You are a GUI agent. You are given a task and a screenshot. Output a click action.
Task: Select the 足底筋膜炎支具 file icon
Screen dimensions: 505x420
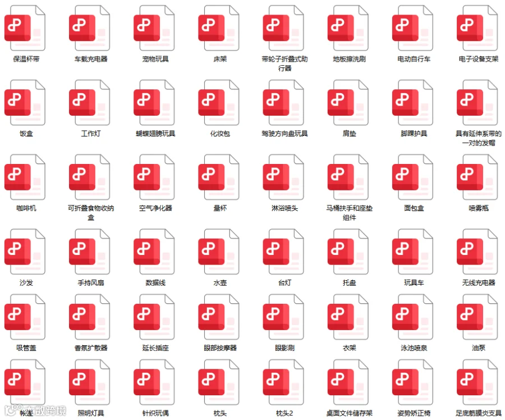click(x=478, y=382)
